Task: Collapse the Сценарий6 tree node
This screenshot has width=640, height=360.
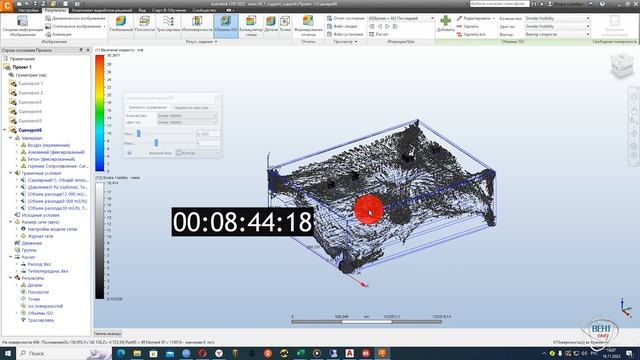Action: [4, 130]
